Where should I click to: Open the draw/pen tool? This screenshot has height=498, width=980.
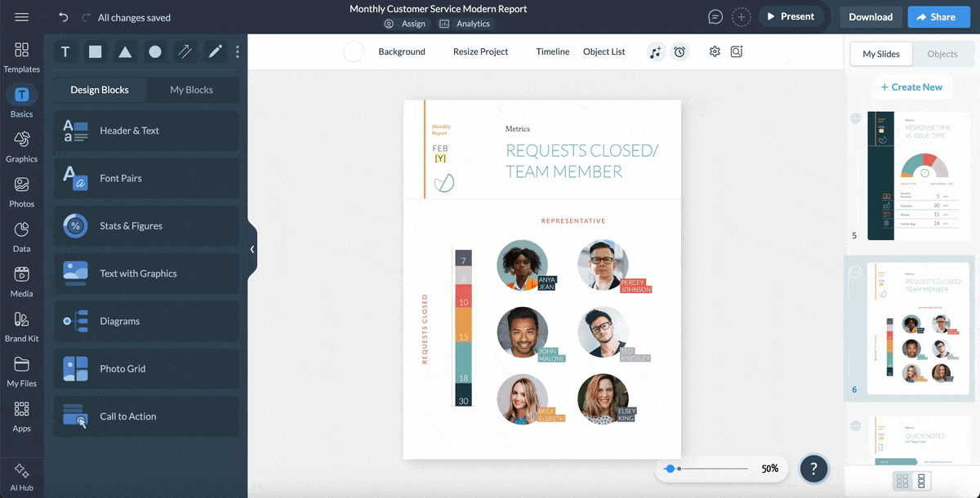click(214, 51)
